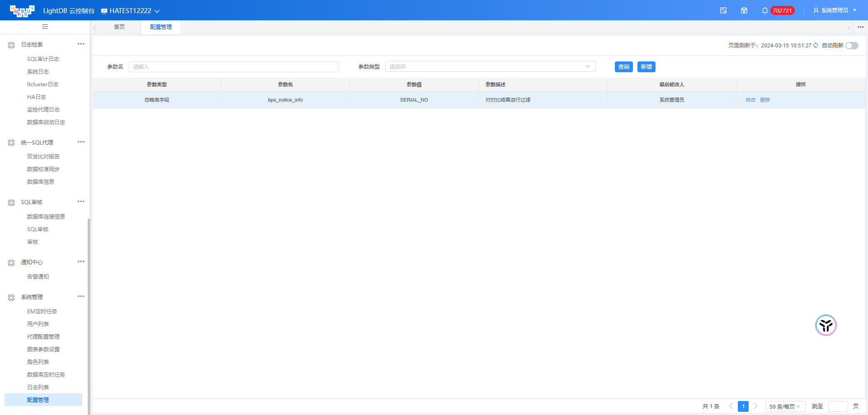
Task: Open 系统日志 menu item
Action: click(x=38, y=72)
